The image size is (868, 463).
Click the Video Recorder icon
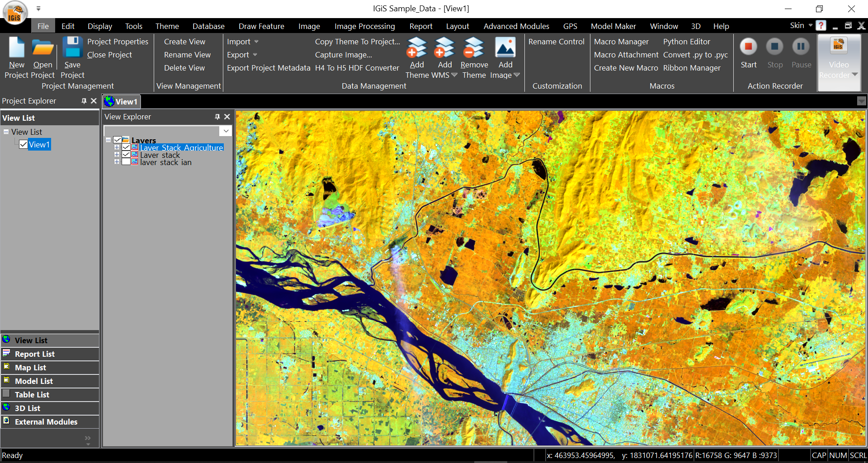coord(839,46)
